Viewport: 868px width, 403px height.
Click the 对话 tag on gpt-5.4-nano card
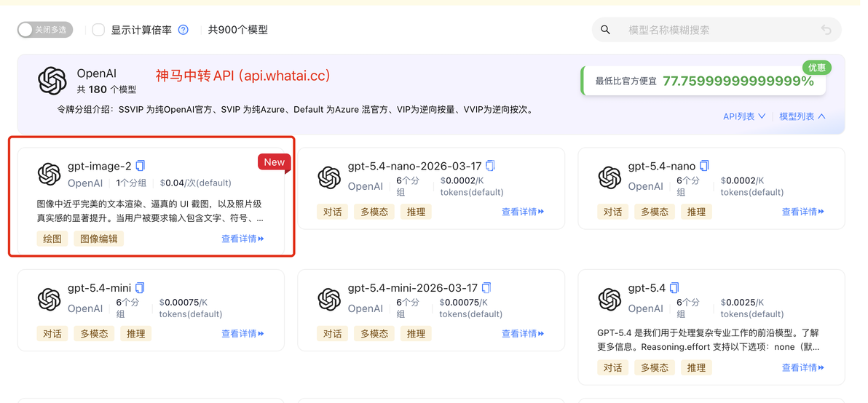click(612, 212)
